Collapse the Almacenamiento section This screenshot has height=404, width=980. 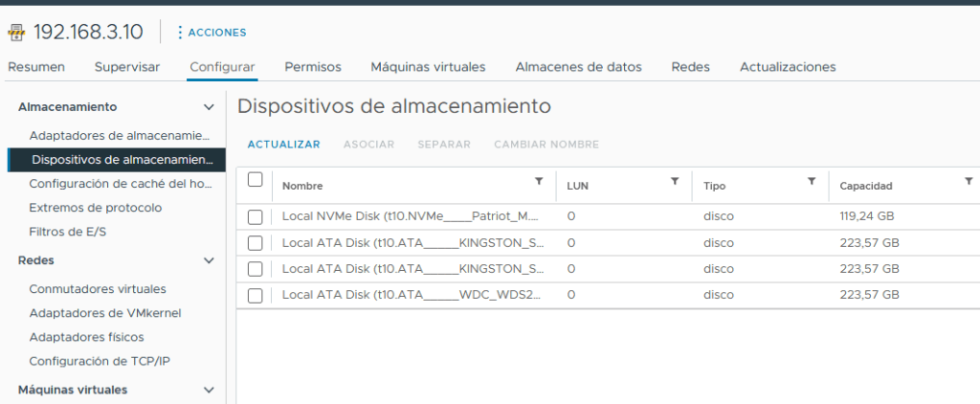210,107
